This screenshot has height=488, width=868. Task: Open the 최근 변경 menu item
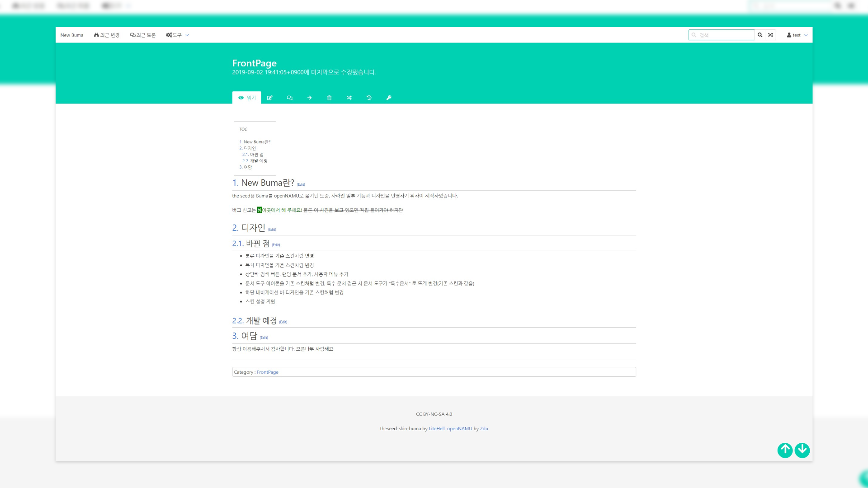tap(107, 35)
